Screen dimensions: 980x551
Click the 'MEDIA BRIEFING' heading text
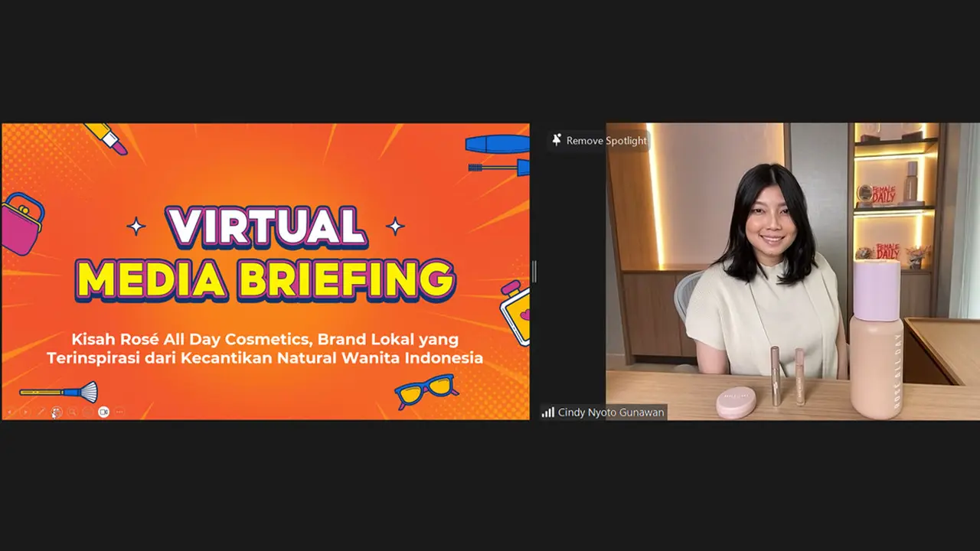tap(266, 279)
